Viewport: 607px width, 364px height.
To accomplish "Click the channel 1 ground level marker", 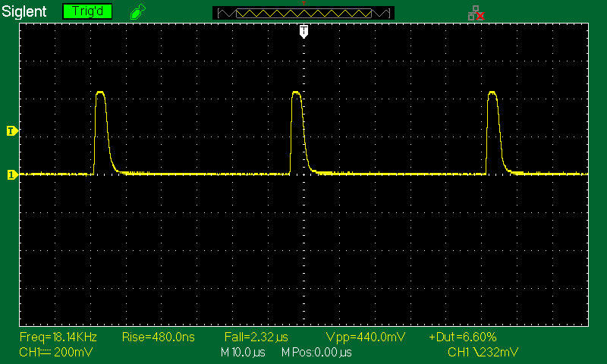I will [11, 175].
